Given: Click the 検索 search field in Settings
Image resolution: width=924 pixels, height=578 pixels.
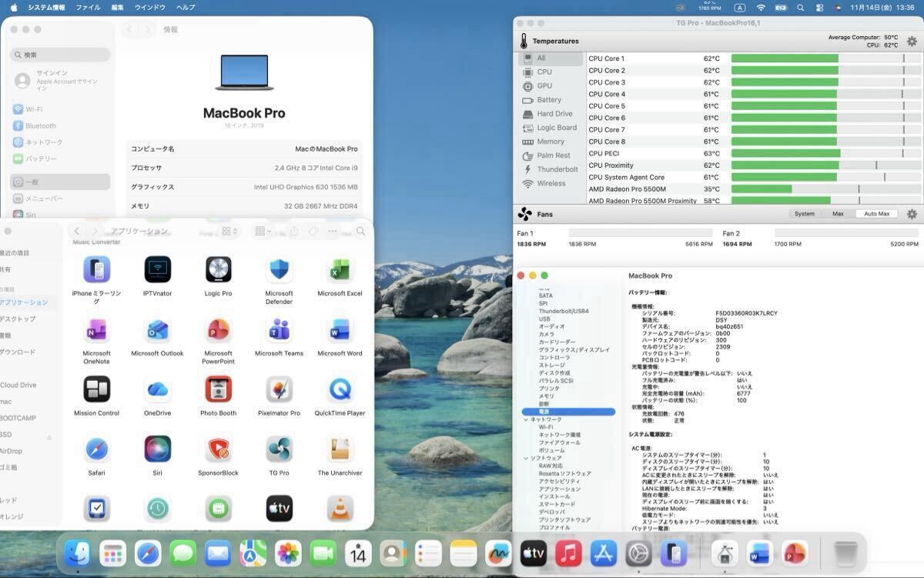Looking at the screenshot, I should (x=62, y=55).
